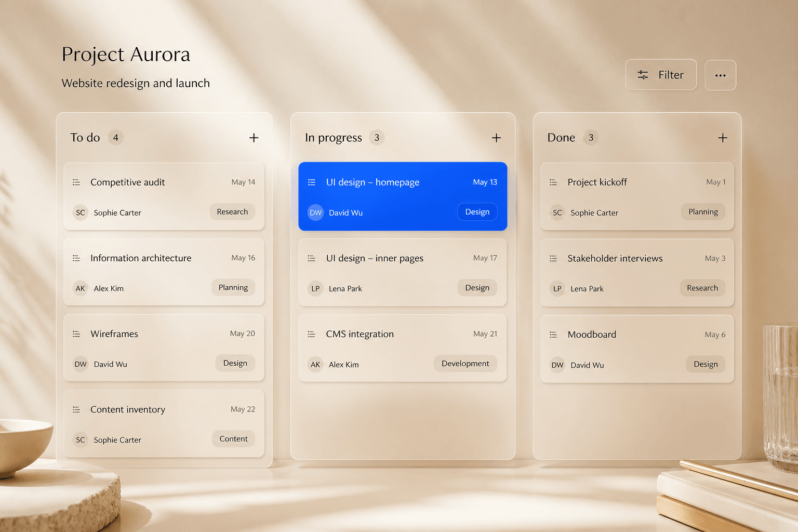Click the LP avatar on Stakeholder interviews card
This screenshot has width=798, height=532.
557,288
